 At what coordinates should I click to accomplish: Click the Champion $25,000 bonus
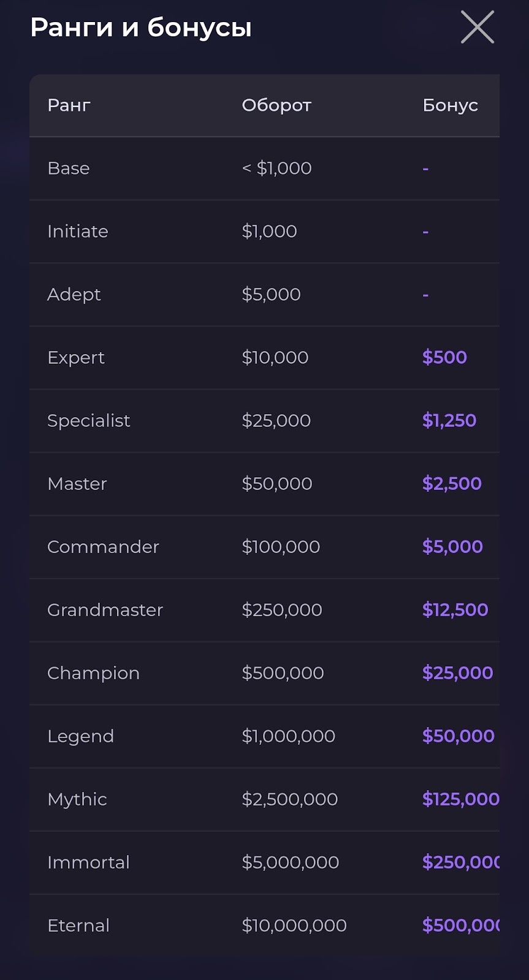pos(457,673)
